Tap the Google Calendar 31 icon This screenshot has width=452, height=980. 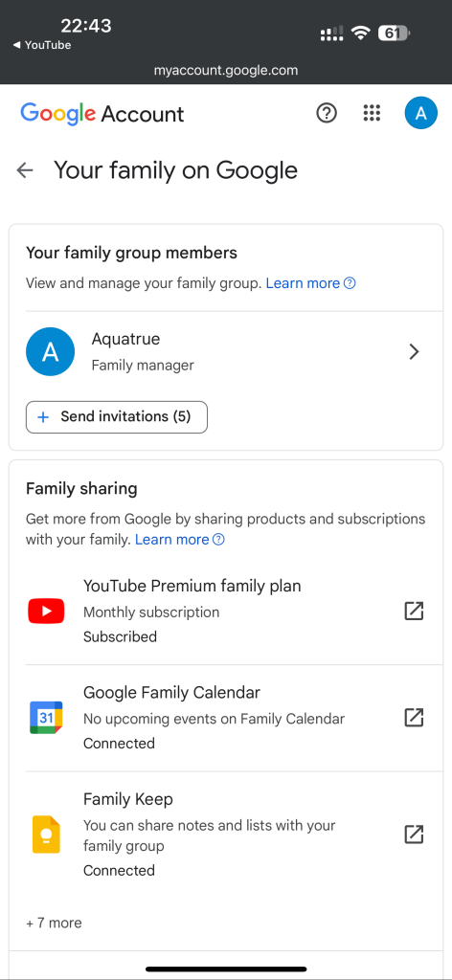(x=46, y=718)
